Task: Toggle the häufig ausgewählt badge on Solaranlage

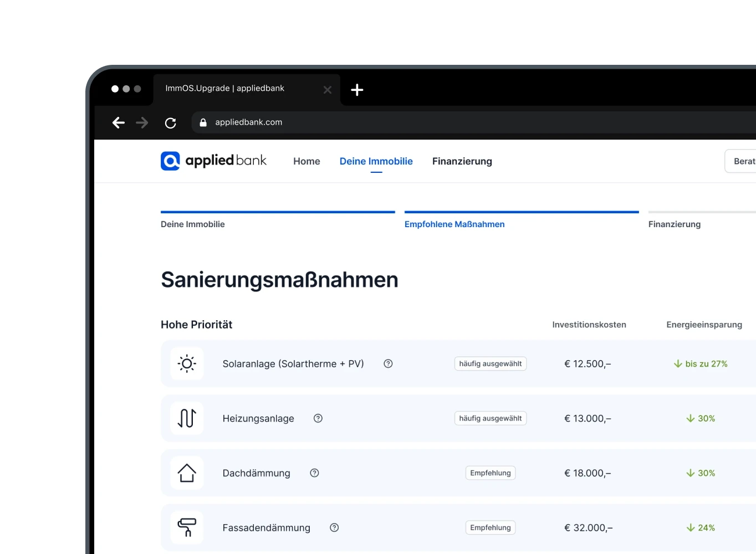Action: tap(490, 363)
